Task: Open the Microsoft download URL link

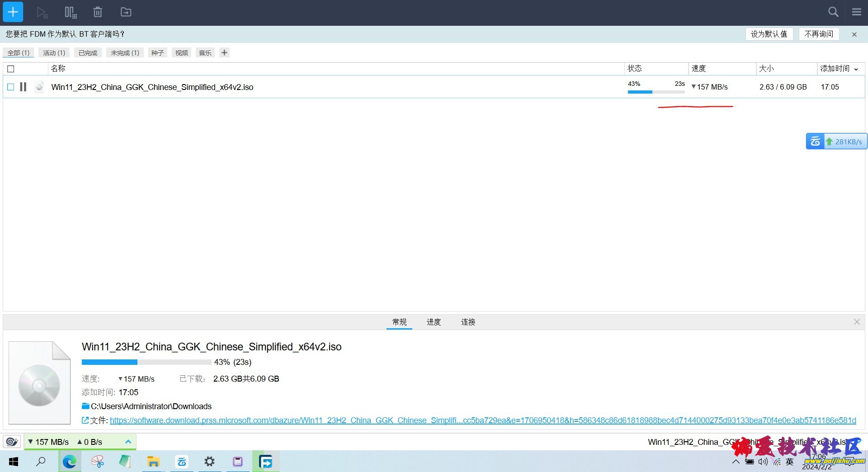Action: click(x=482, y=420)
